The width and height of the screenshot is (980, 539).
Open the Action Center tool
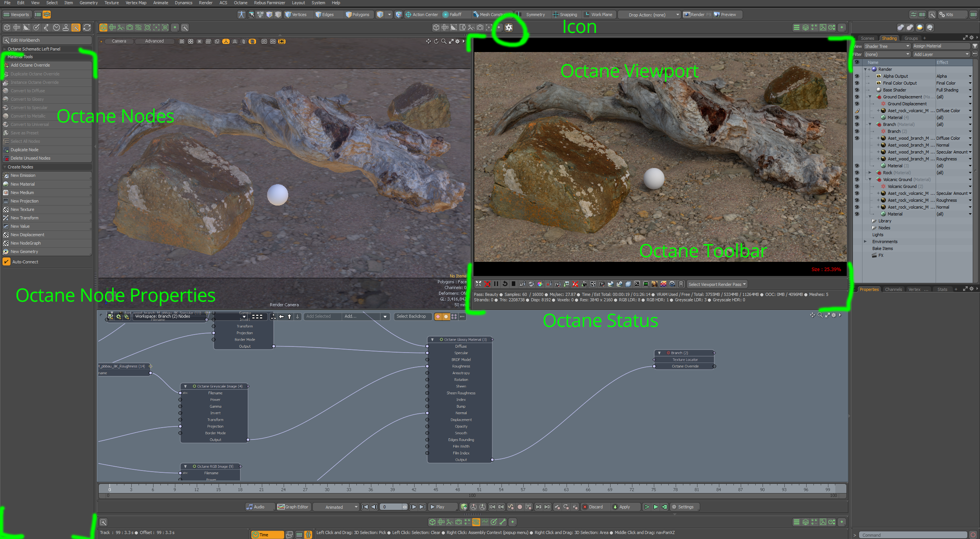[422, 15]
